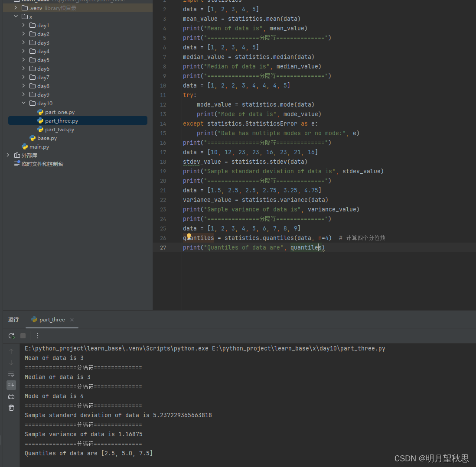Jump up the stack trace arrow
This screenshot has height=467, width=476.
tap(11, 351)
